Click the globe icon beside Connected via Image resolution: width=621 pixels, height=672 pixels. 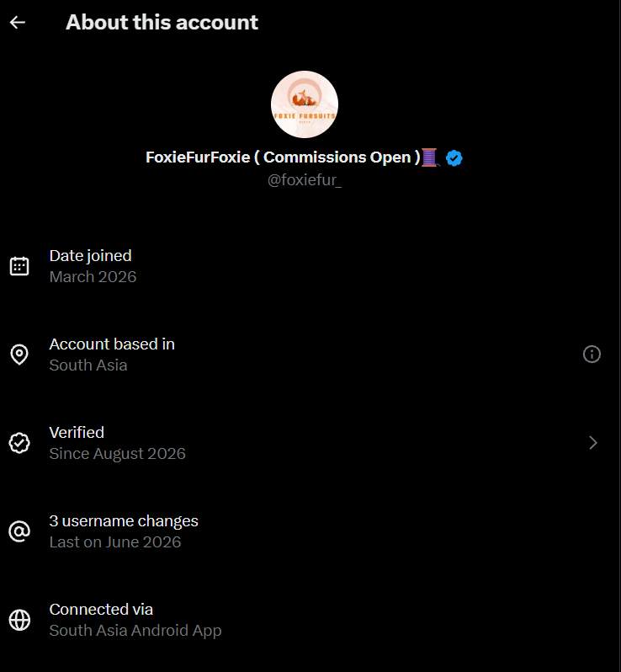[x=19, y=620]
